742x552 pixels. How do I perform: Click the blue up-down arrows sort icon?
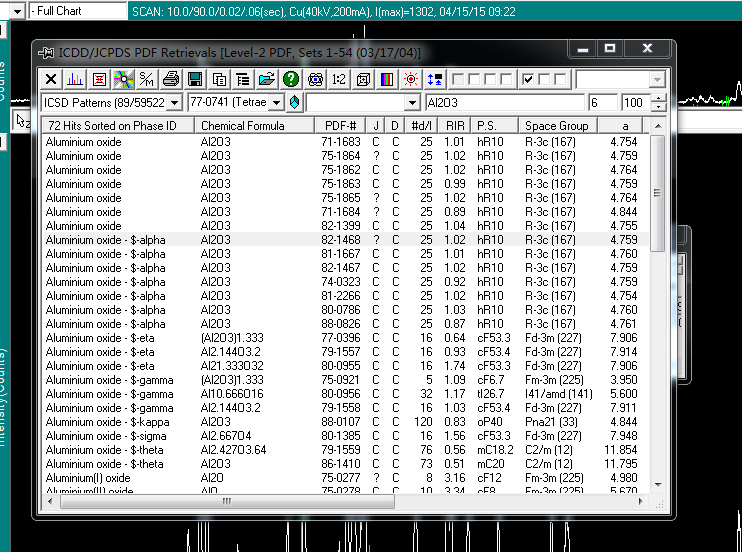pyautogui.click(x=435, y=79)
